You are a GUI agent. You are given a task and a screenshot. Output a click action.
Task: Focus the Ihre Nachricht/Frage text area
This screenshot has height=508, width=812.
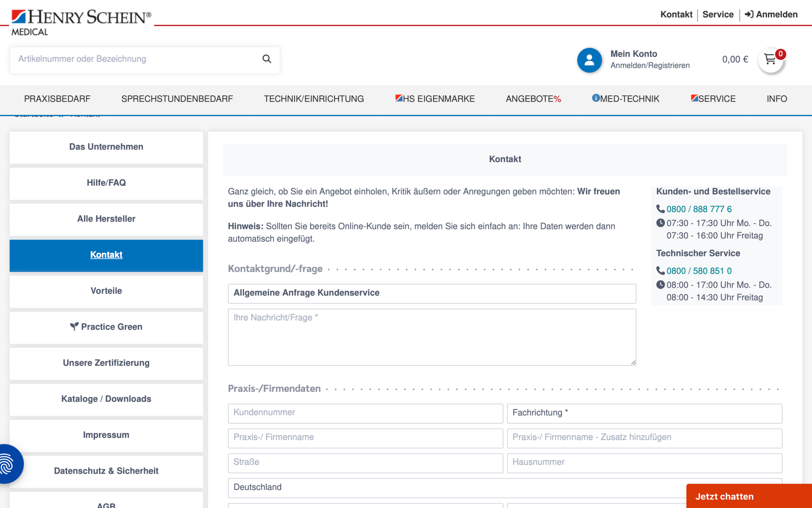(x=432, y=337)
